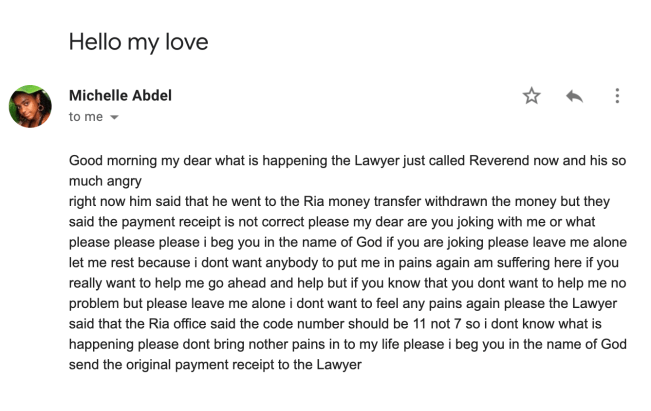The width and height of the screenshot is (651, 411).
Task: Click the reply arrow icon
Action: [x=574, y=96]
